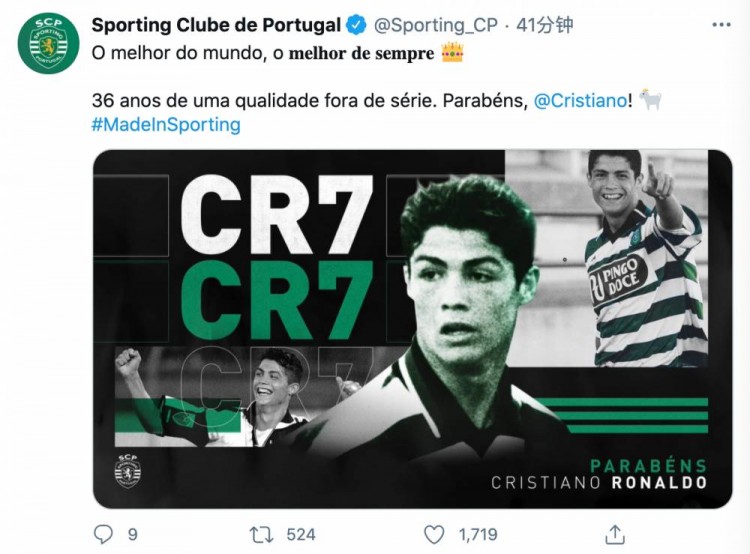Screen dimensions: 750x554
Task: Open the #MadeInSporting hashtag
Action: point(166,124)
